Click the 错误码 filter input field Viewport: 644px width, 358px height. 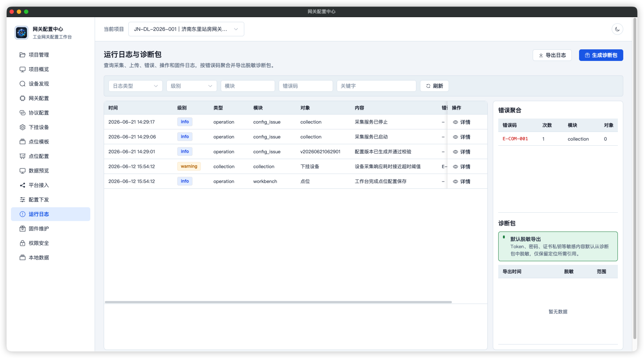(306, 86)
